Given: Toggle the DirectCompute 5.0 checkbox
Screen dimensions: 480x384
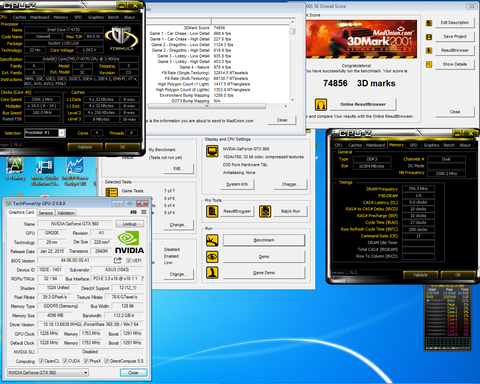Looking at the screenshot, I should [x=107, y=361].
